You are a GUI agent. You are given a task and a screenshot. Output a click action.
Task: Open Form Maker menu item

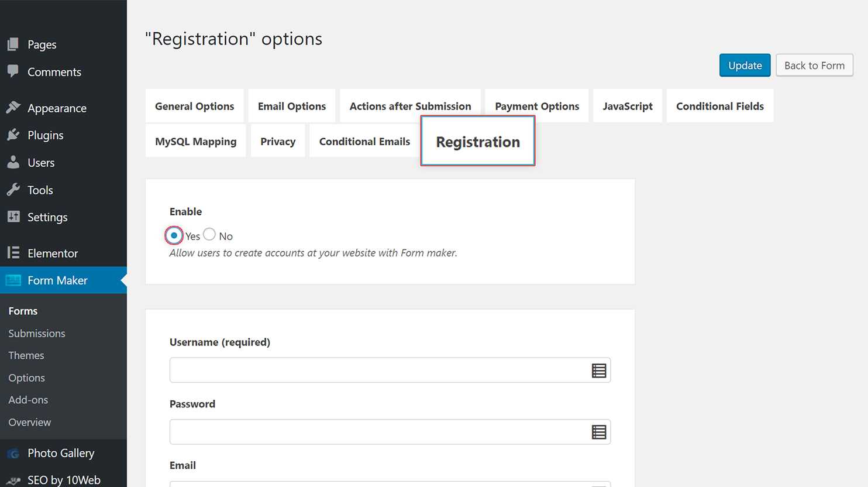[x=63, y=280]
